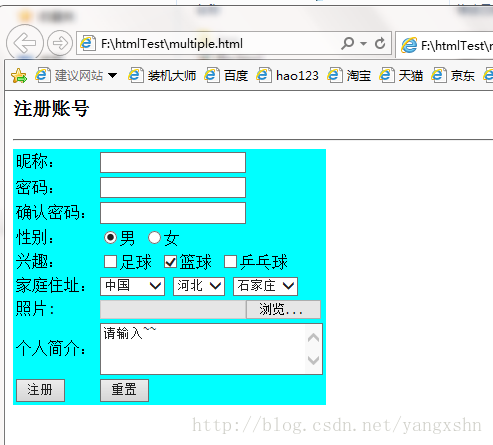Click the IE page icon beside 建议网站
The width and height of the screenshot is (493, 445).
click(43, 75)
